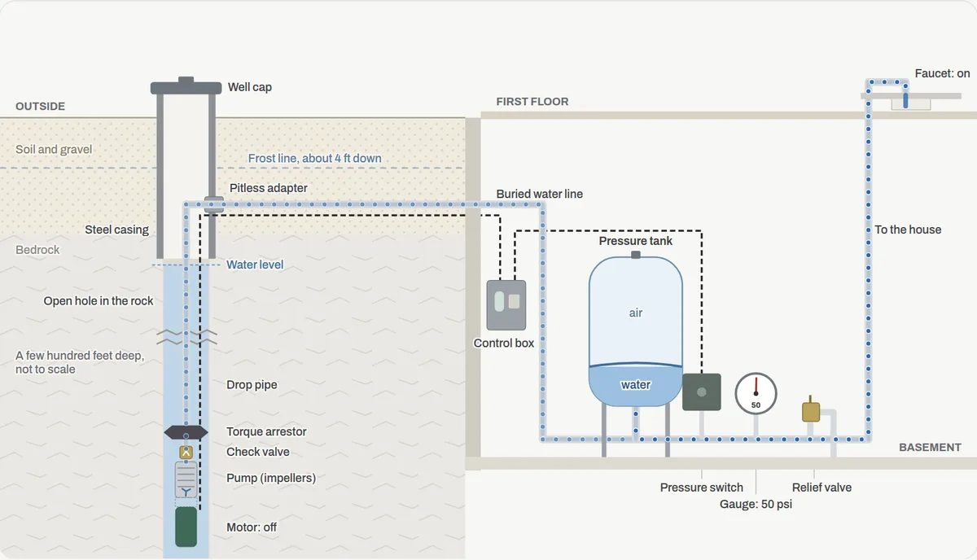977x560 pixels.
Task: Click the 'Water level' label
Action: (x=255, y=265)
